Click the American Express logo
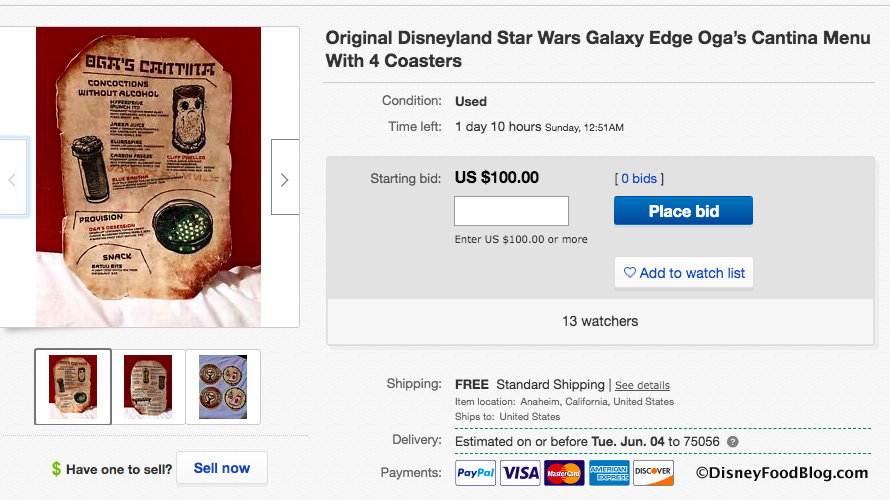This screenshot has width=890, height=500. tap(609, 473)
